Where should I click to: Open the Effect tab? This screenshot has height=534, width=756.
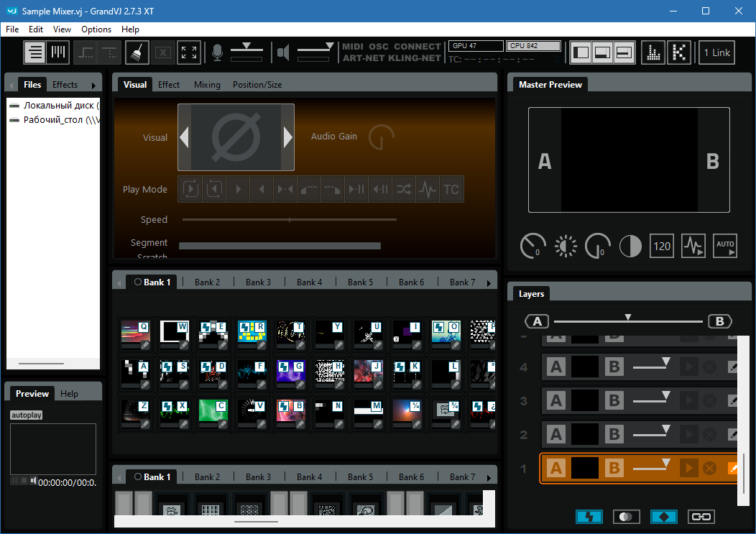click(x=169, y=84)
